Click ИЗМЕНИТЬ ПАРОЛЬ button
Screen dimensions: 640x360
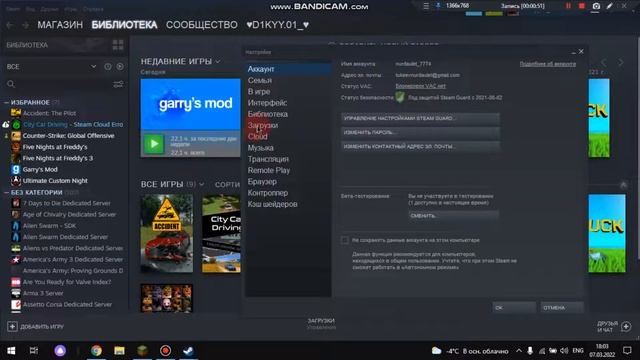[x=420, y=133]
